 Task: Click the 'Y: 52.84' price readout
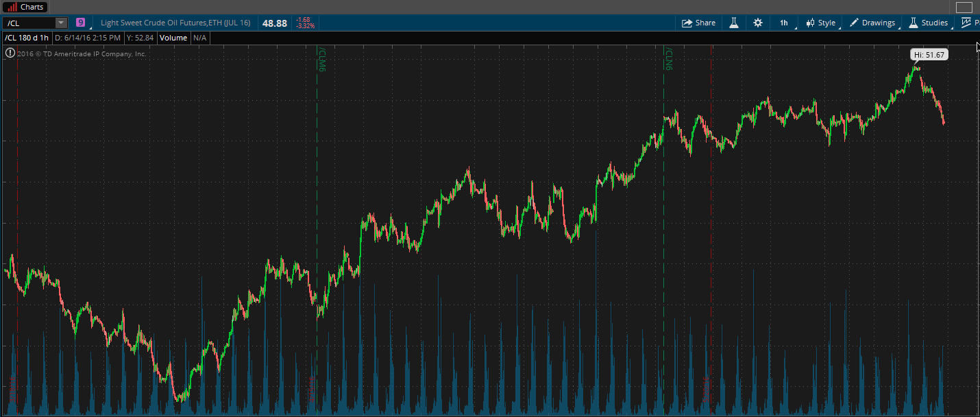coord(140,38)
